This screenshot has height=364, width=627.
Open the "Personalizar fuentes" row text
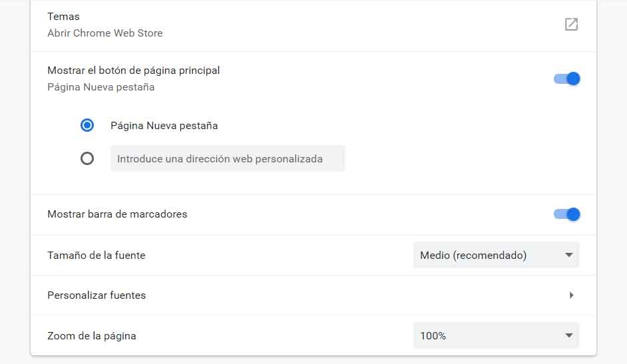pyautogui.click(x=97, y=295)
